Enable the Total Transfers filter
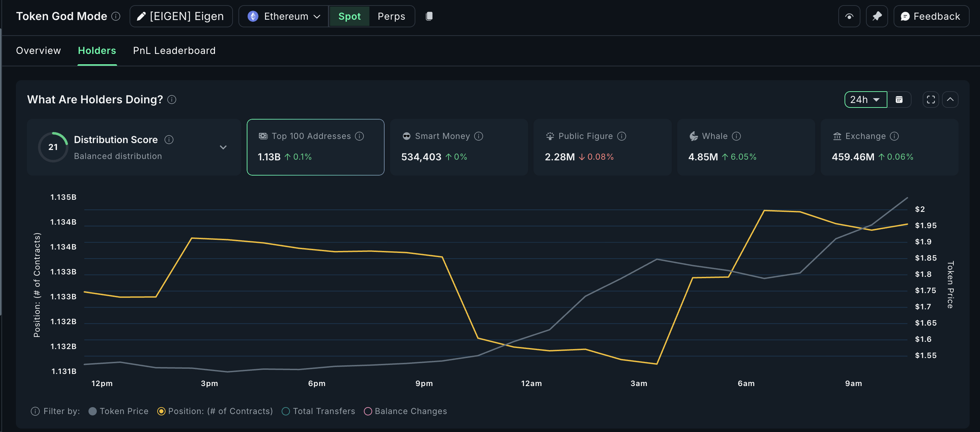Screen dimensions: 980x432 [285, 411]
